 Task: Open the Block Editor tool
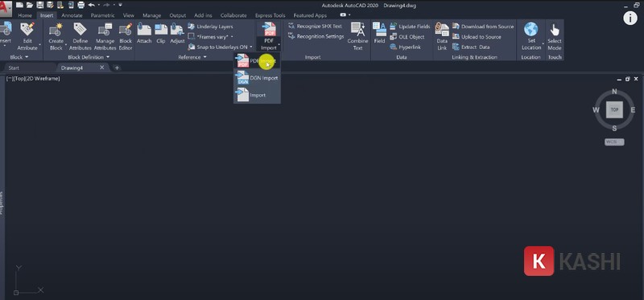coord(126,36)
